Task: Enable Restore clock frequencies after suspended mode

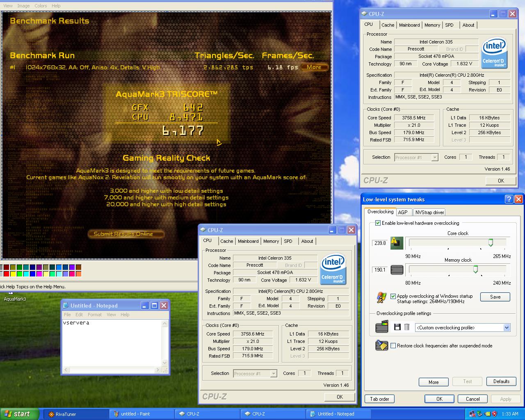Action: (393, 346)
